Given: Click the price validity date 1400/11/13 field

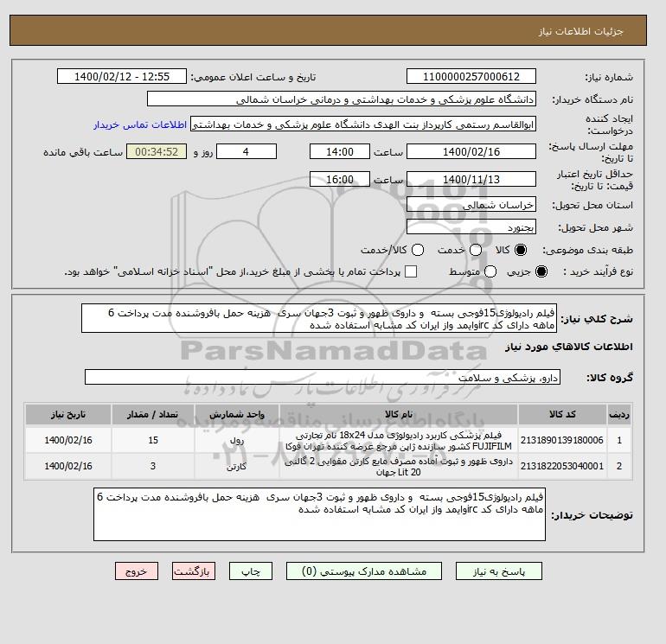Looking at the screenshot, I should pyautogui.click(x=471, y=179).
